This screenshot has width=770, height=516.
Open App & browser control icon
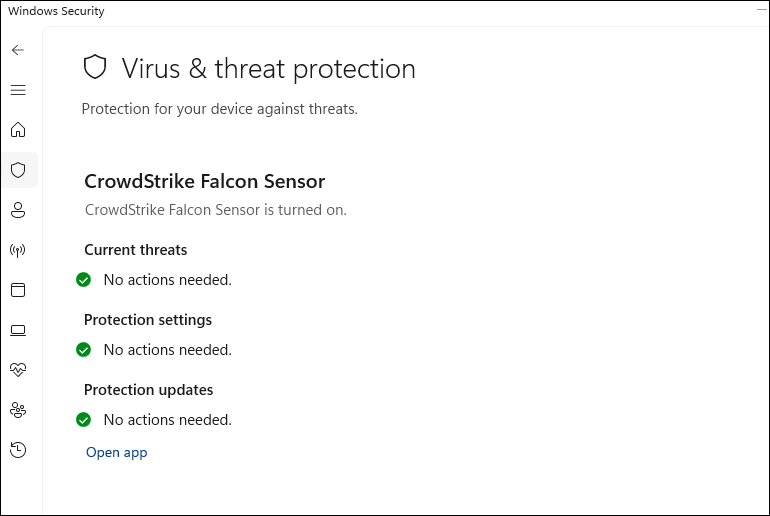click(x=18, y=290)
